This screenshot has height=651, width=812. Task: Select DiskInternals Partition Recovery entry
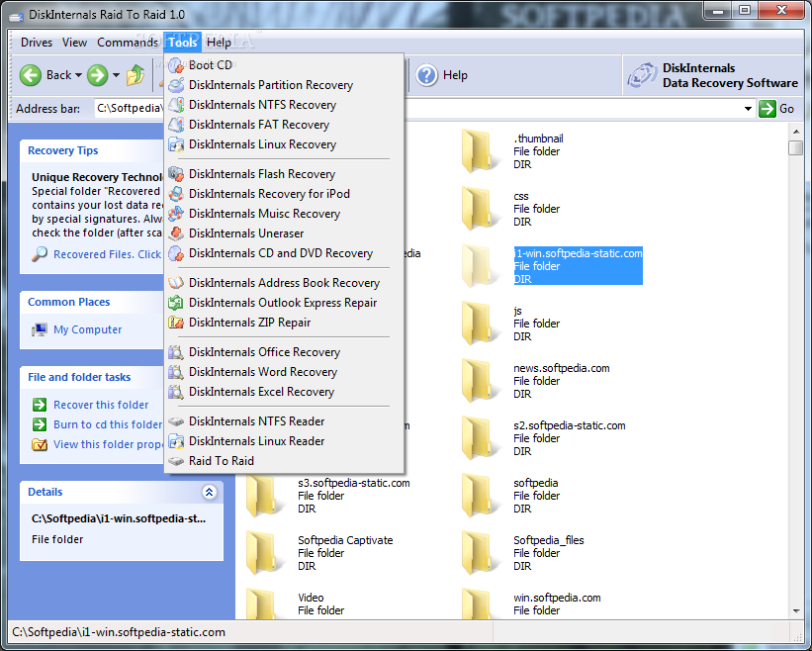pos(284,85)
